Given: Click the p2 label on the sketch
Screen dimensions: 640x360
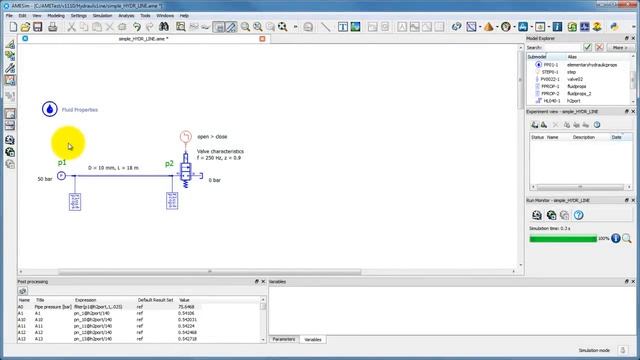Looking at the screenshot, I should [169, 164].
